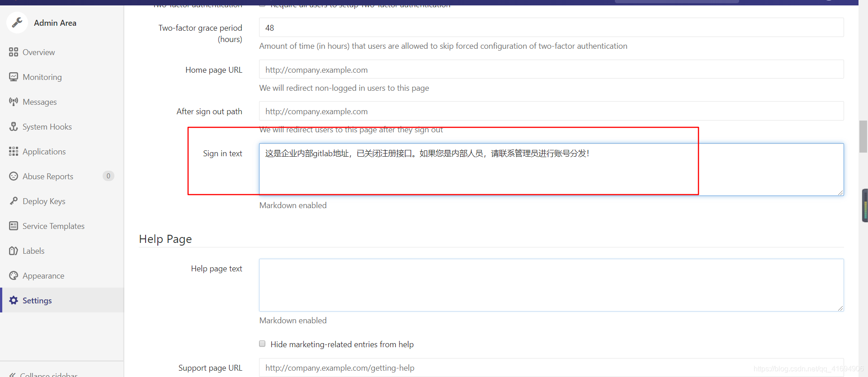Click the Help page text resize handle
868x377 pixels.
pos(840,308)
